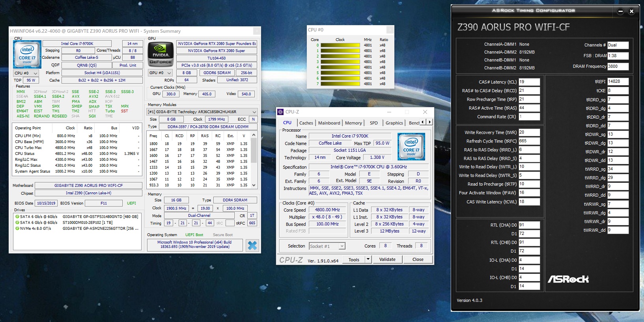Click the CPU-Z app icon in its title bar
Image resolution: width=644 pixels, height=322 pixels.
point(280,112)
